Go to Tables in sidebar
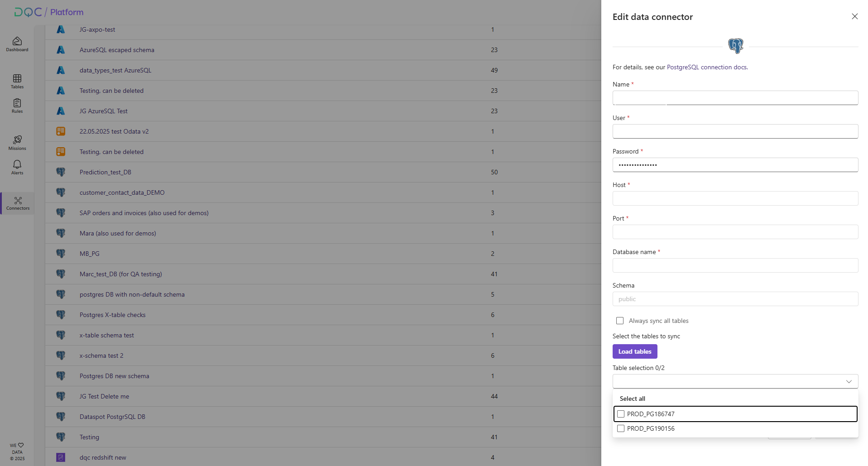868x466 pixels. pyautogui.click(x=17, y=81)
